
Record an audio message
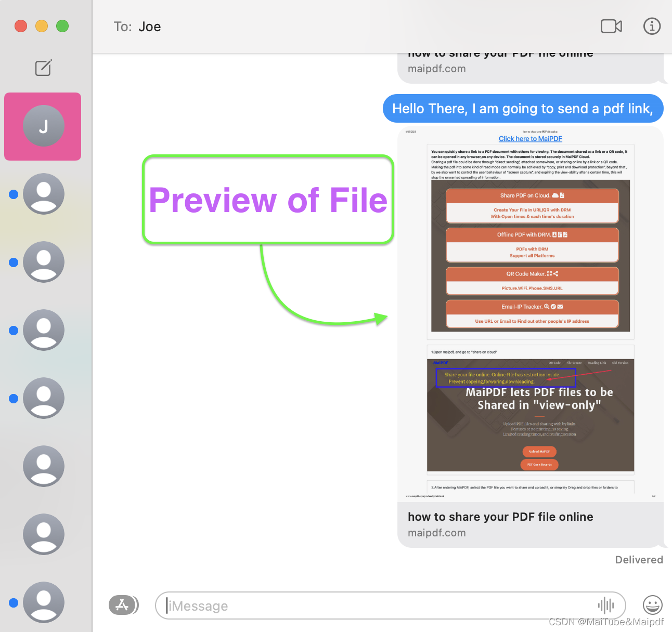pyautogui.click(x=606, y=605)
